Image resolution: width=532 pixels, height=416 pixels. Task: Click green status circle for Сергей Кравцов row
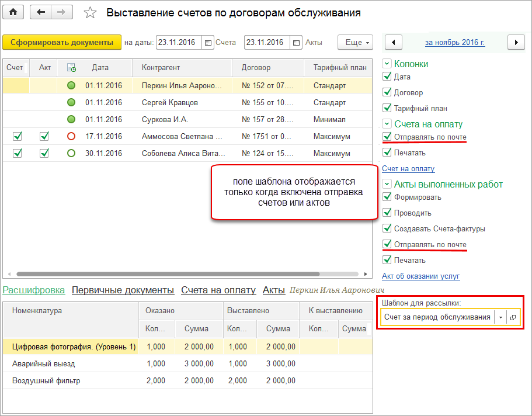point(71,102)
